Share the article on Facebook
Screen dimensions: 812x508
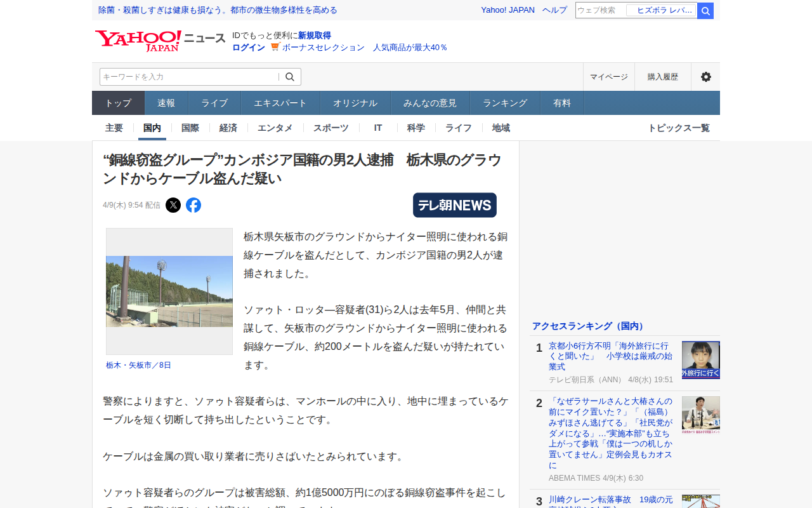point(193,205)
